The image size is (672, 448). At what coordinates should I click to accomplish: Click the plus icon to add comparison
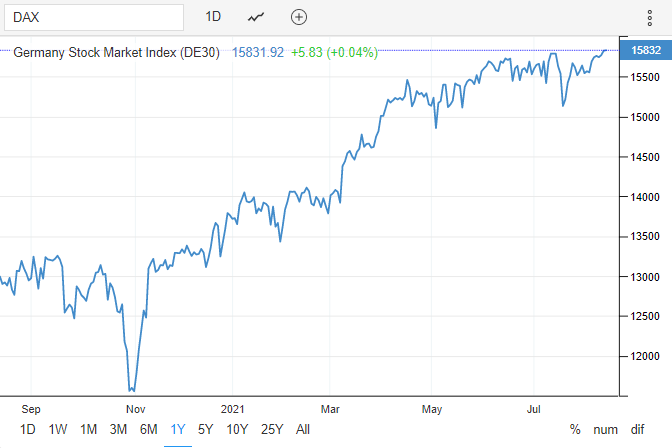(x=299, y=17)
